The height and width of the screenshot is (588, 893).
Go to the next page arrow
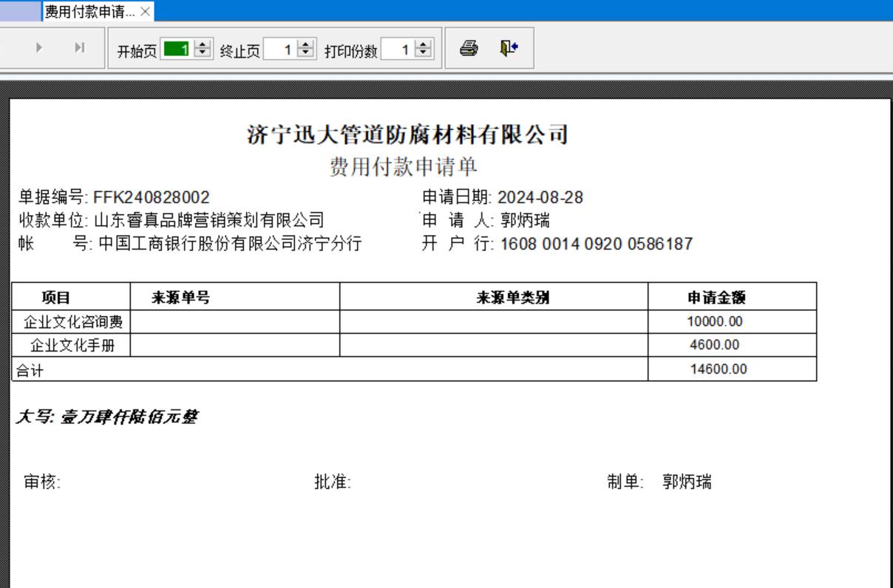click(39, 48)
